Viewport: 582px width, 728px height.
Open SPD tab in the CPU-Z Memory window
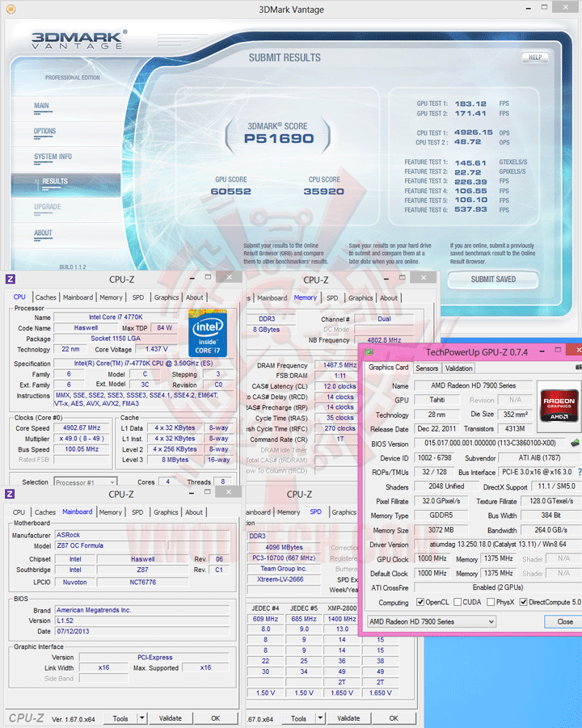pyautogui.click(x=332, y=298)
